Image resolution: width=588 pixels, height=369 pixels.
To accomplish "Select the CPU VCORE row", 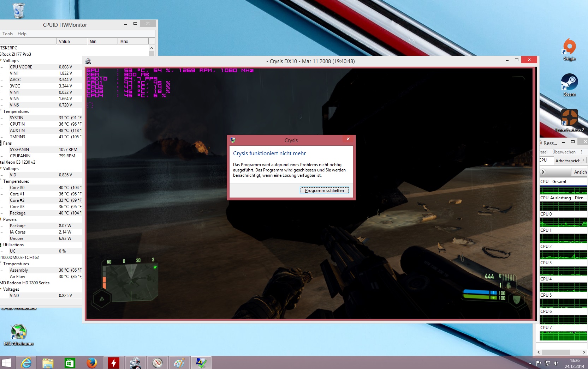I will click(x=41, y=67).
